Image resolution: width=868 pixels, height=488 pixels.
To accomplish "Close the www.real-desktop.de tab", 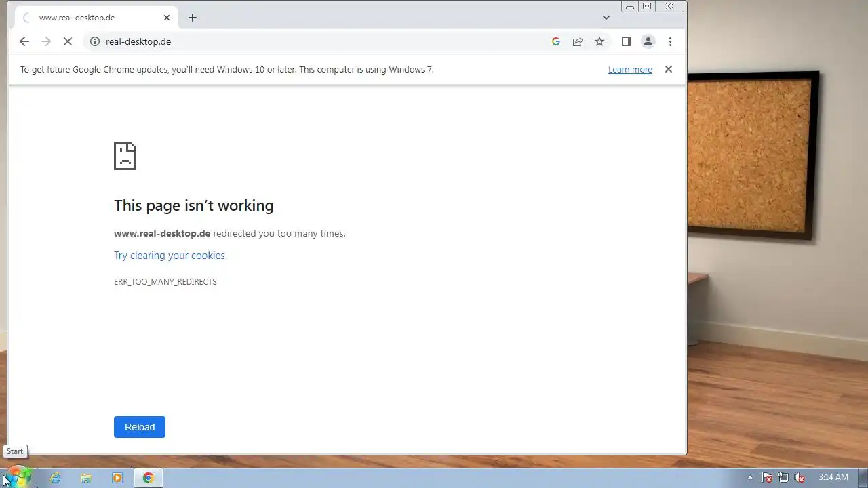I will click(167, 18).
